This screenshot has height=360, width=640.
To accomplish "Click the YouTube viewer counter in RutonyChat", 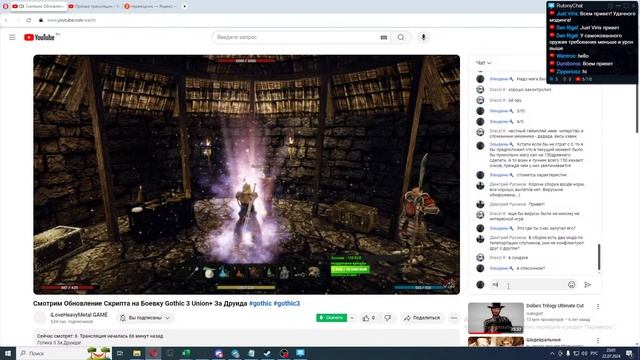I will tap(584, 79).
